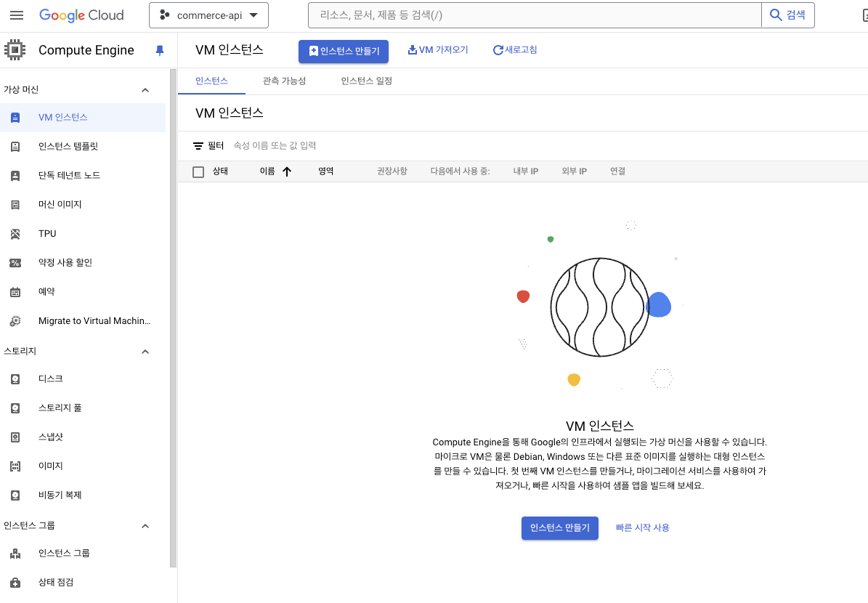Toggle the pin icon next to Compute Engine

[159, 50]
